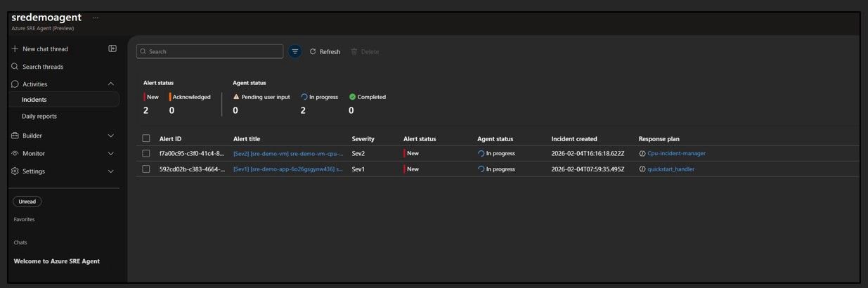This screenshot has height=288, width=868.
Task: Click the Completed green check icon
Action: pos(353,97)
